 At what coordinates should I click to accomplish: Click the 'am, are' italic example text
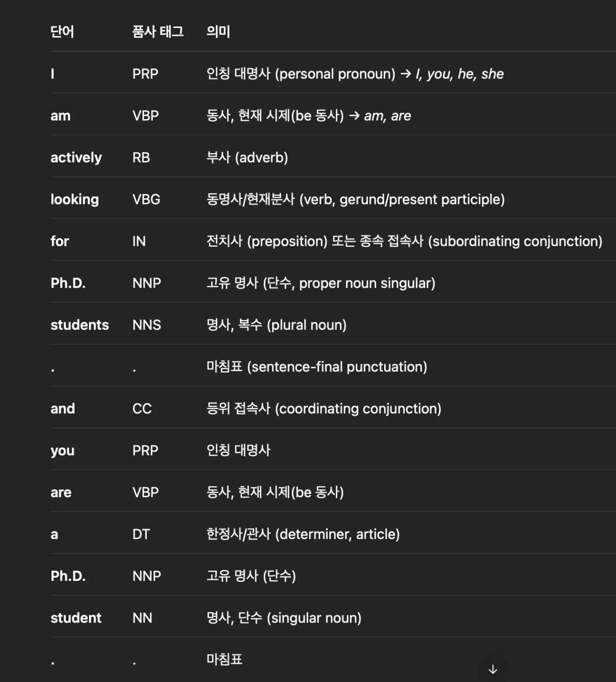pyautogui.click(x=388, y=116)
